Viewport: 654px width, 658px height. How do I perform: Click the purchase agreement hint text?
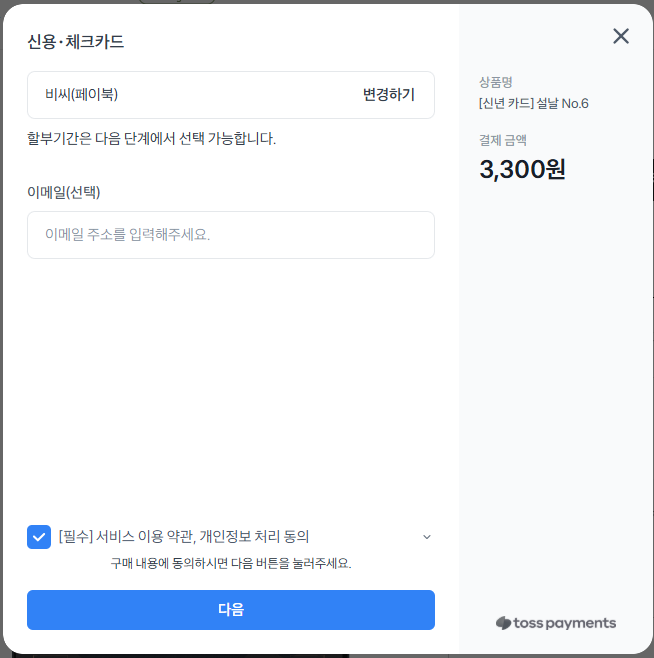coord(231,563)
